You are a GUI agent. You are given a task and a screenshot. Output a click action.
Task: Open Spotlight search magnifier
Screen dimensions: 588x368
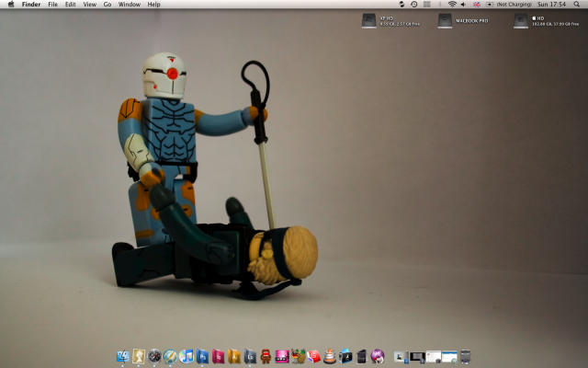(577, 4)
